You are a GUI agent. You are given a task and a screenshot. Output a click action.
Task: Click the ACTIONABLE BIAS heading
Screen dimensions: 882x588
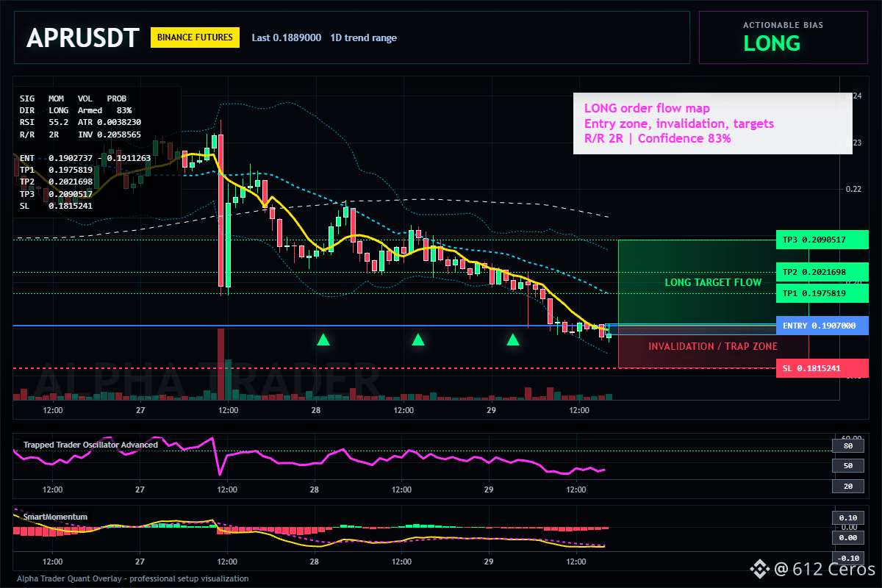click(783, 25)
